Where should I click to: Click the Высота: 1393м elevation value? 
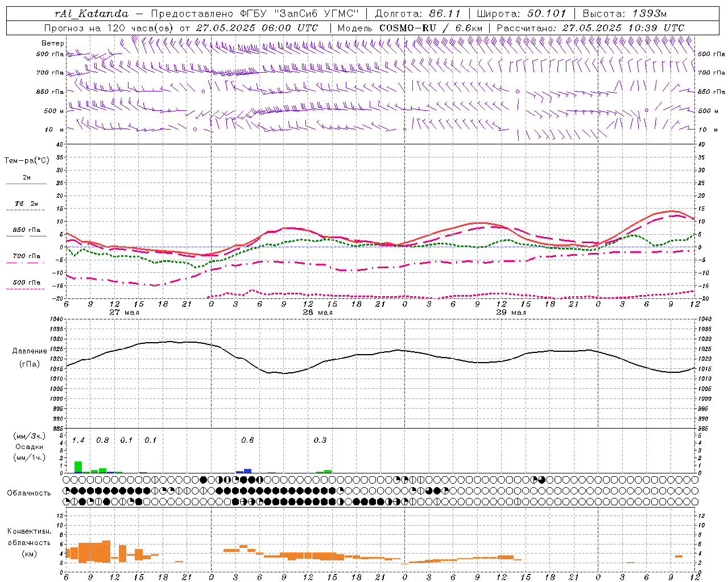[626, 14]
